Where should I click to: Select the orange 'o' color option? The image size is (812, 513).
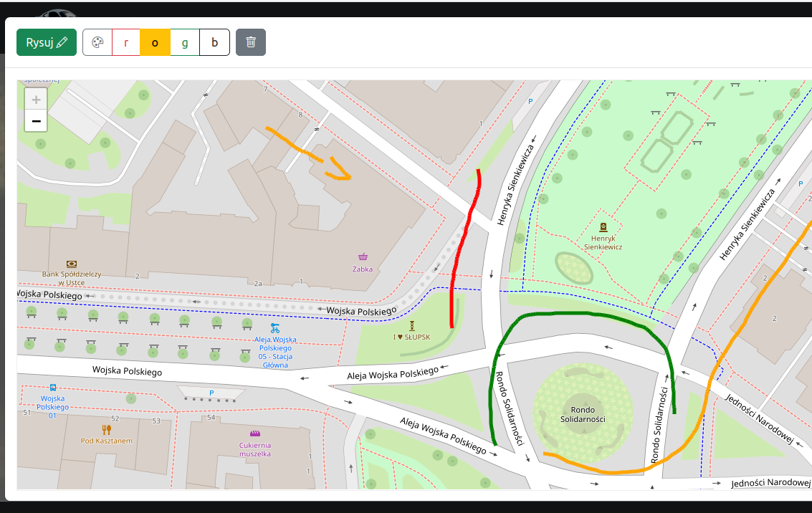click(x=155, y=42)
